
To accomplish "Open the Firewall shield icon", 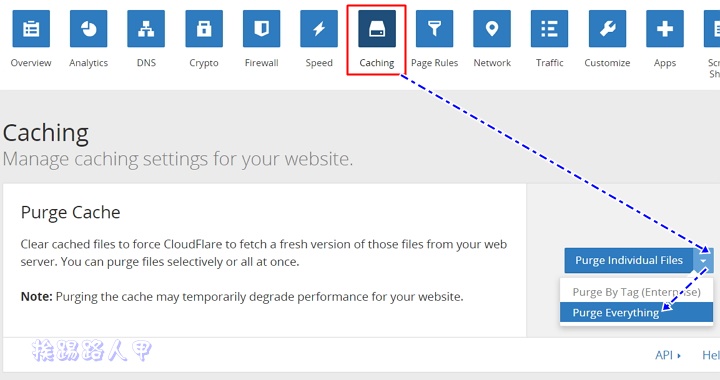I will 261,28.
